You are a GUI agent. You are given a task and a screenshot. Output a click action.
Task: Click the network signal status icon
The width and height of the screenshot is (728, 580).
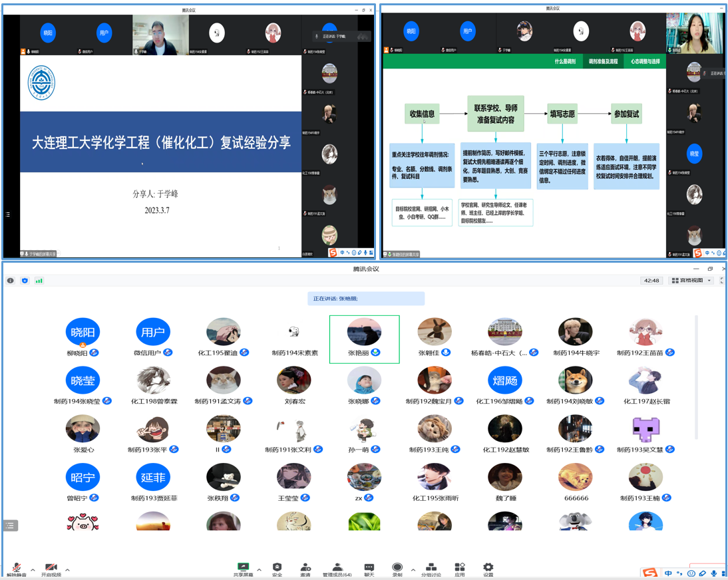pyautogui.click(x=39, y=281)
